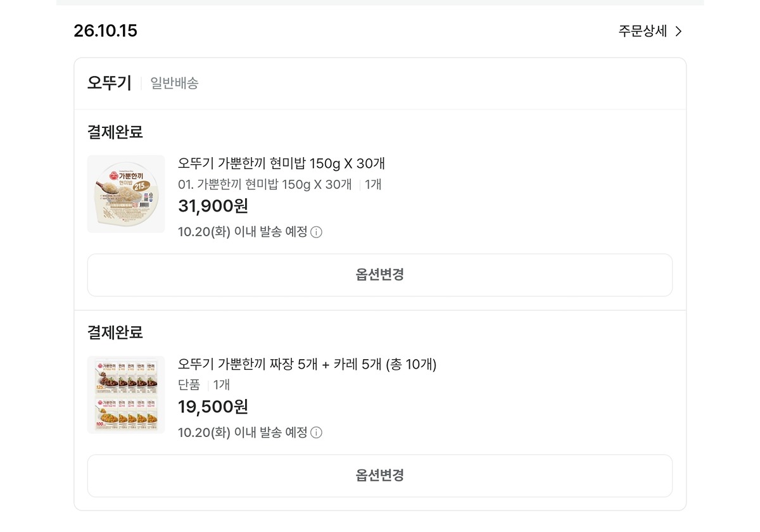Viewport: 760px width, 532px height.
Task: Open the 짜장 카레 set thumbnail image
Action: point(126,395)
